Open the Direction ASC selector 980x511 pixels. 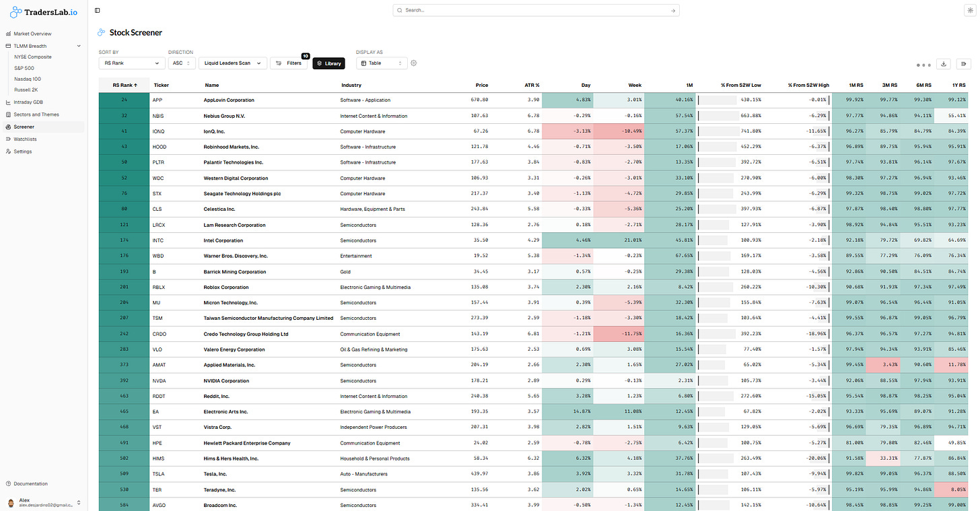[x=182, y=63]
